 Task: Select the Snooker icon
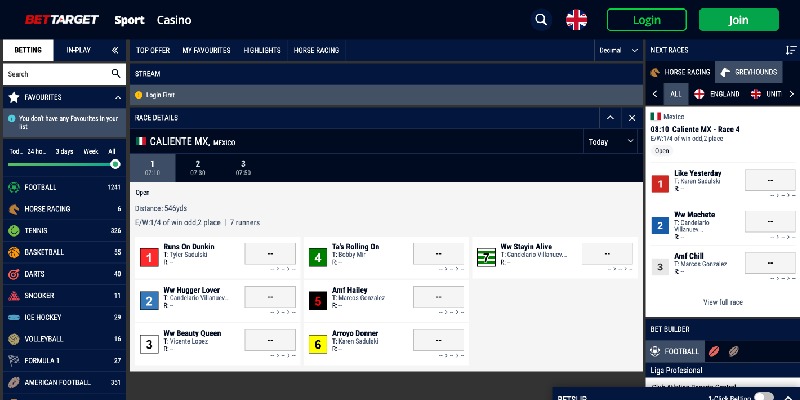(x=14, y=295)
